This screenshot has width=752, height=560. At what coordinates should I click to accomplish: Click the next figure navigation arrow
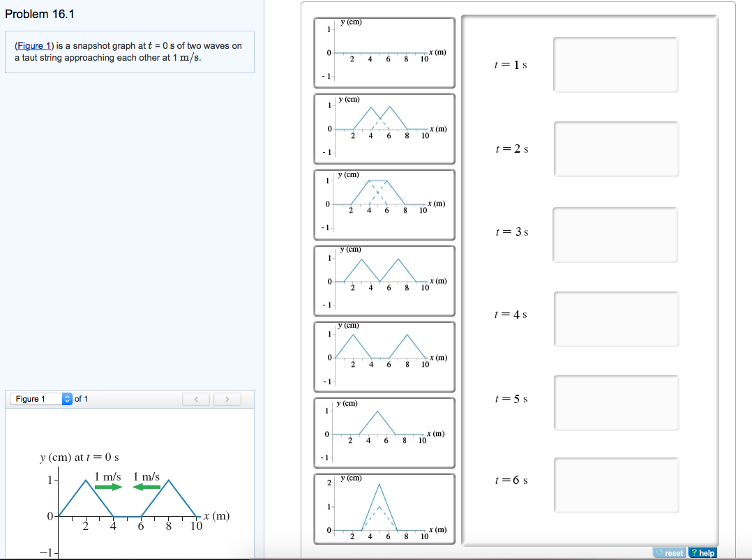click(228, 398)
